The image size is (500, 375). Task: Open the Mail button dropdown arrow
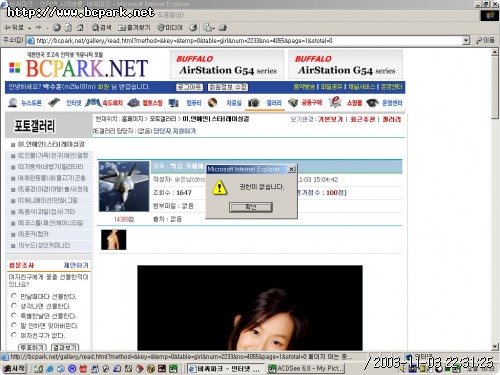click(213, 28)
